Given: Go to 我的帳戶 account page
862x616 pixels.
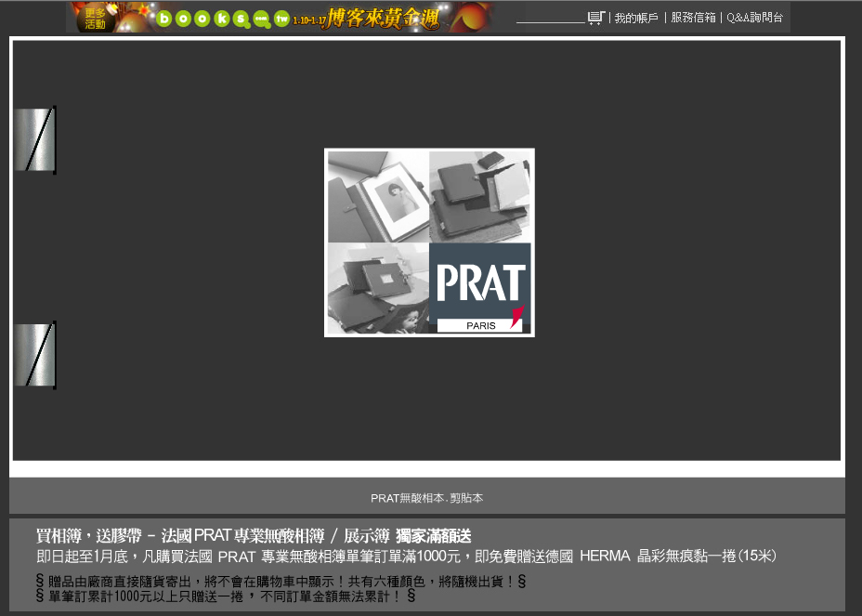Looking at the screenshot, I should pyautogui.click(x=636, y=19).
